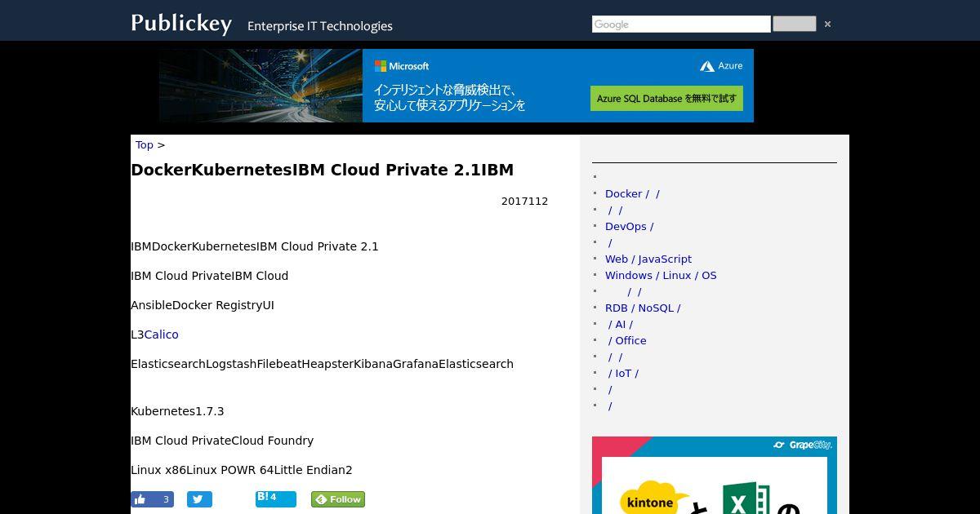Open the Calico link in the article
The image size is (980, 514).
coord(162,335)
